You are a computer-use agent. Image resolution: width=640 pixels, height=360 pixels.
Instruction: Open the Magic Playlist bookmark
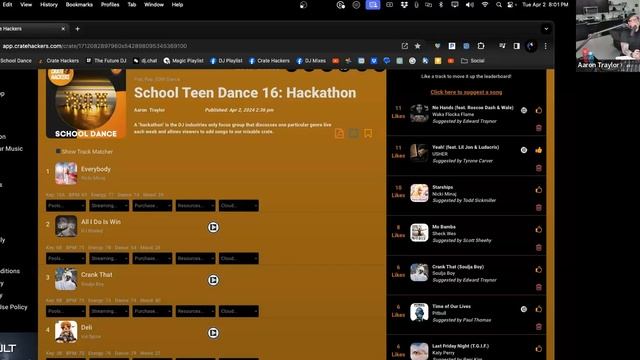pos(183,61)
